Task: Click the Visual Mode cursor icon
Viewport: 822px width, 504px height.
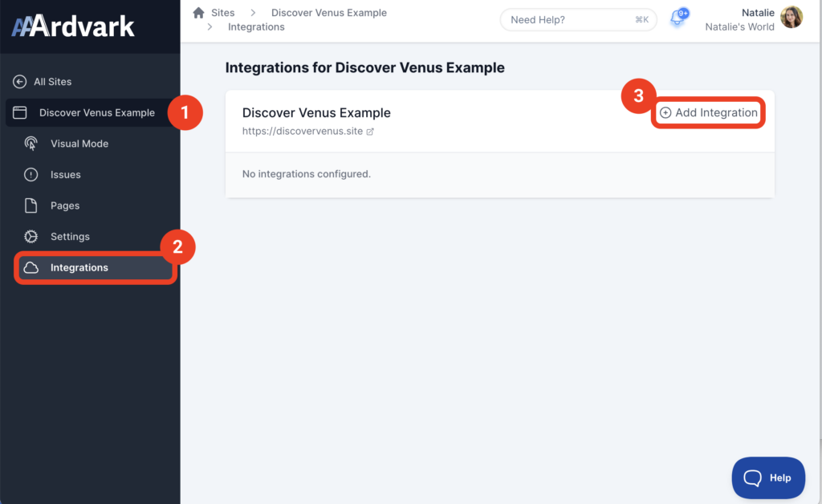Action: coord(31,144)
